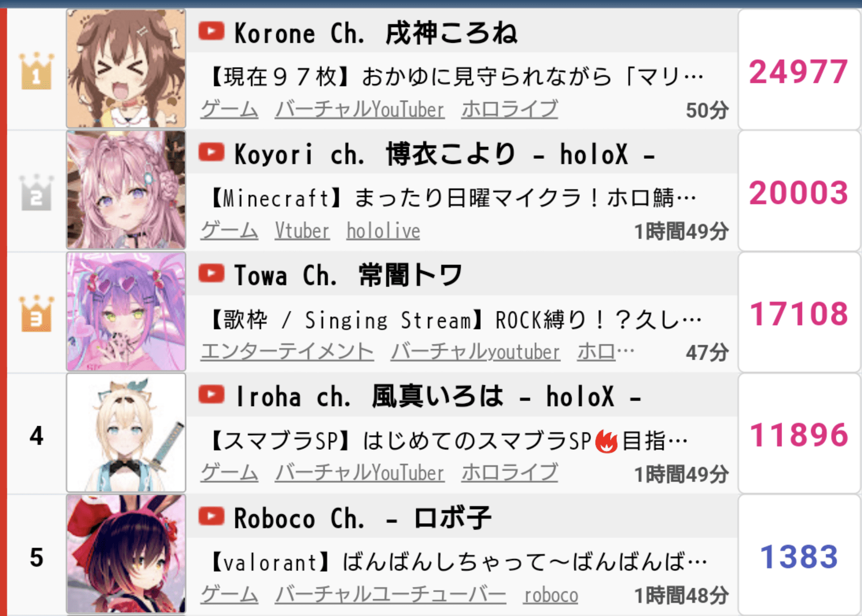
Task: Click the エンターテイメント tag link
Action: [287, 352]
